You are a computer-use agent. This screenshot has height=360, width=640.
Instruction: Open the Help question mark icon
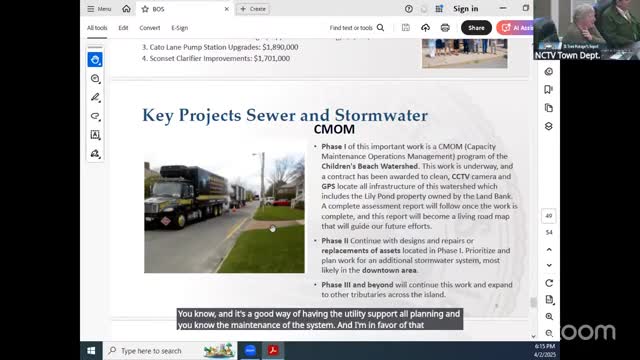tap(409, 9)
